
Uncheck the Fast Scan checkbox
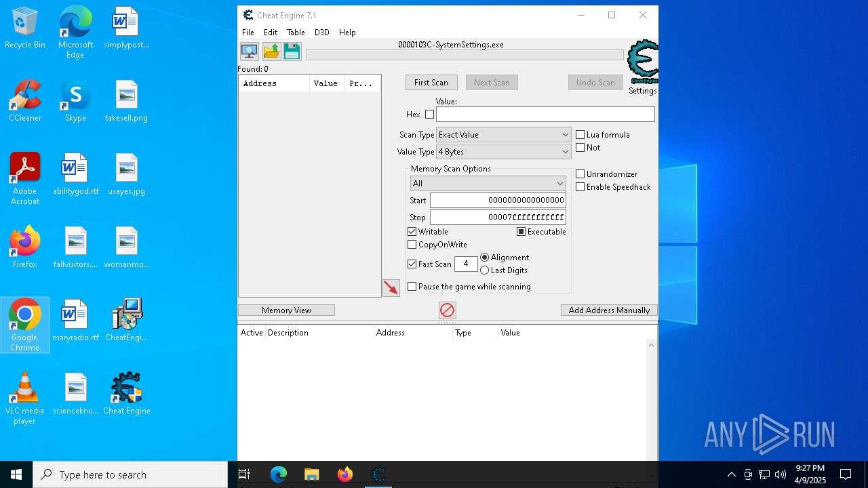click(412, 264)
